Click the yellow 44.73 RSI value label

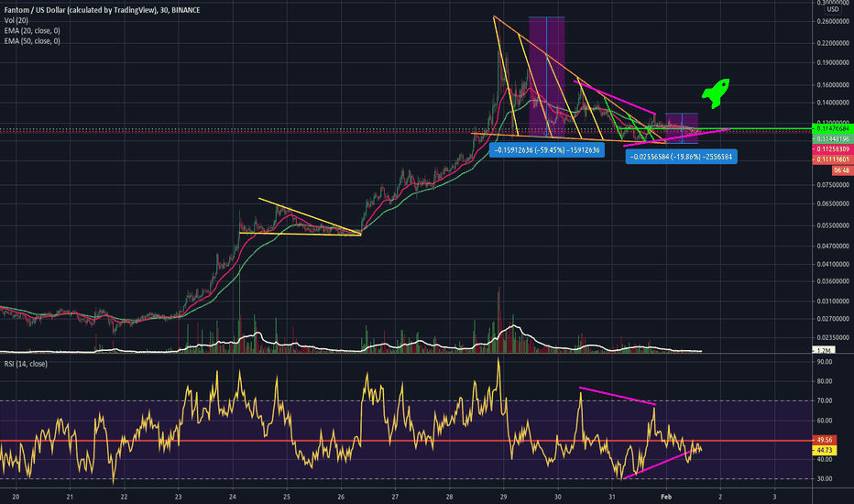point(825,450)
